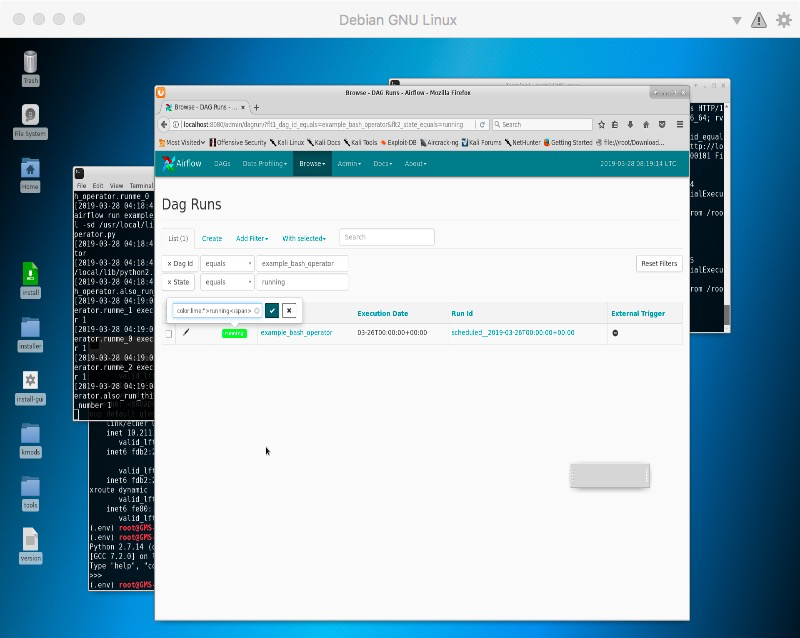Screen dimensions: 800x638
Task: Remove the Dag Id filter
Action: pyautogui.click(x=180, y=263)
